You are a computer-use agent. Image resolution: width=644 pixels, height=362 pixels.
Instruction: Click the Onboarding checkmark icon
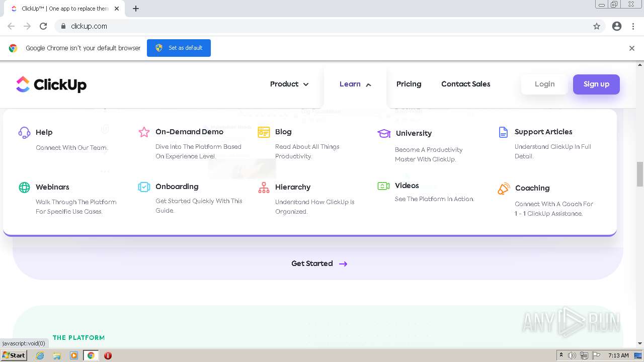pyautogui.click(x=144, y=187)
